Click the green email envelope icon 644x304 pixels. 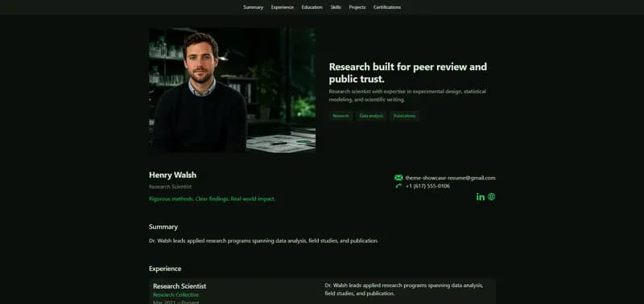[398, 178]
